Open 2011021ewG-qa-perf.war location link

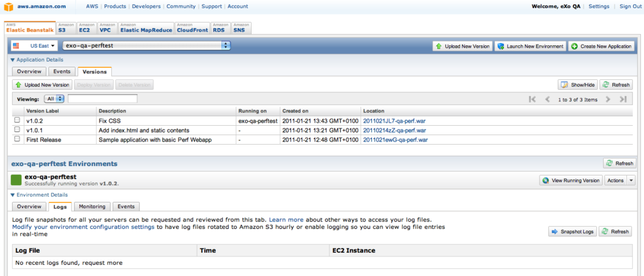[396, 140]
